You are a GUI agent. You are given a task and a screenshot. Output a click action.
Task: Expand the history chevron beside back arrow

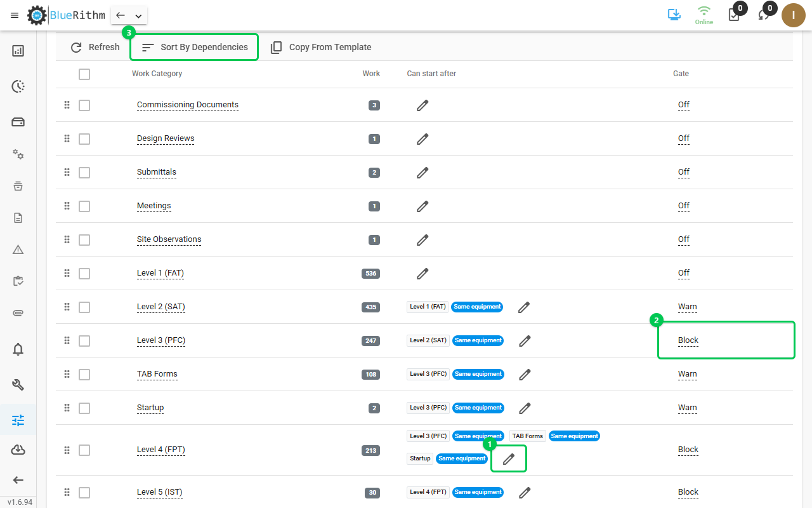coord(138,15)
